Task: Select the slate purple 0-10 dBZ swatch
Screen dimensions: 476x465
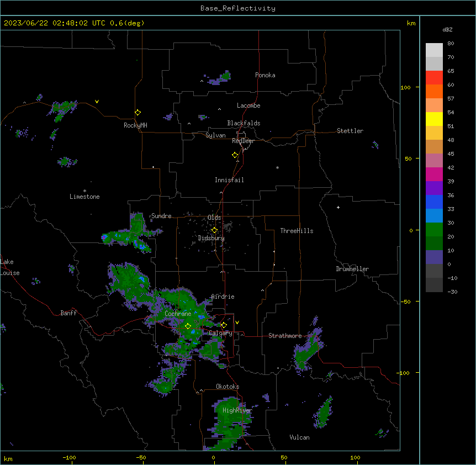Action: click(434, 257)
